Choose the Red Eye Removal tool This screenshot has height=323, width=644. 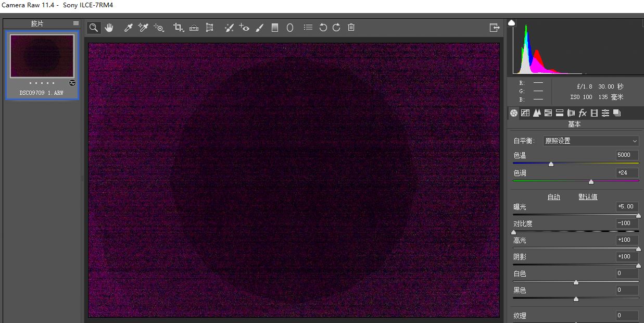244,28
